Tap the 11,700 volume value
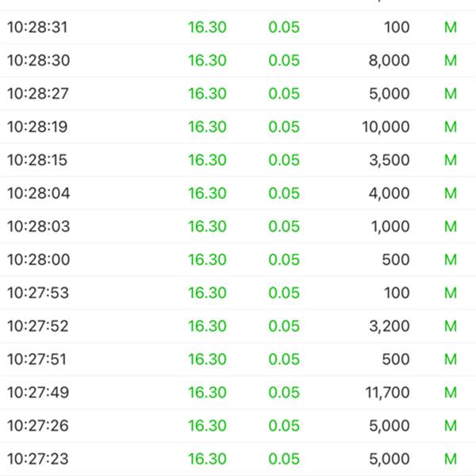The width and height of the screenshot is (476, 476). (x=388, y=393)
